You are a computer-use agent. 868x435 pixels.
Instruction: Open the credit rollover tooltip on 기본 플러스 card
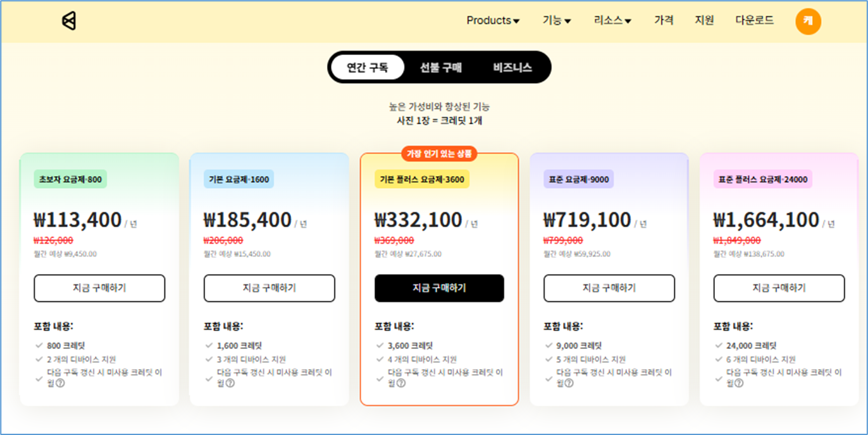point(400,382)
